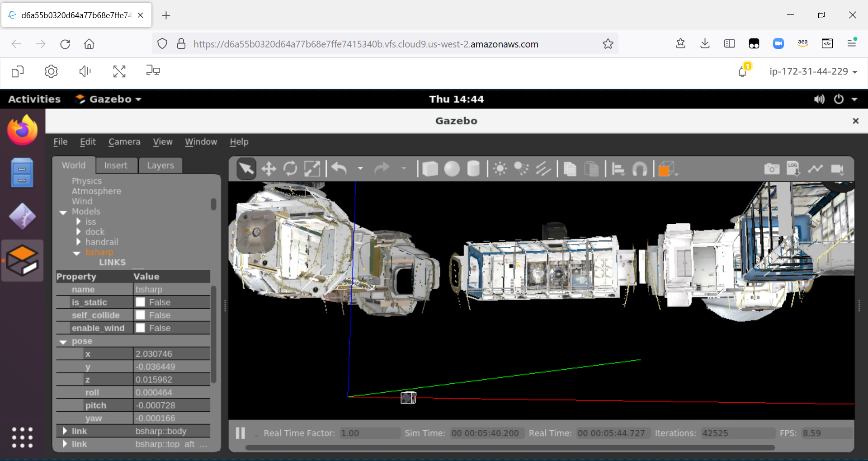The height and width of the screenshot is (461, 868).
Task: Select the translate mode tool
Action: click(268, 169)
